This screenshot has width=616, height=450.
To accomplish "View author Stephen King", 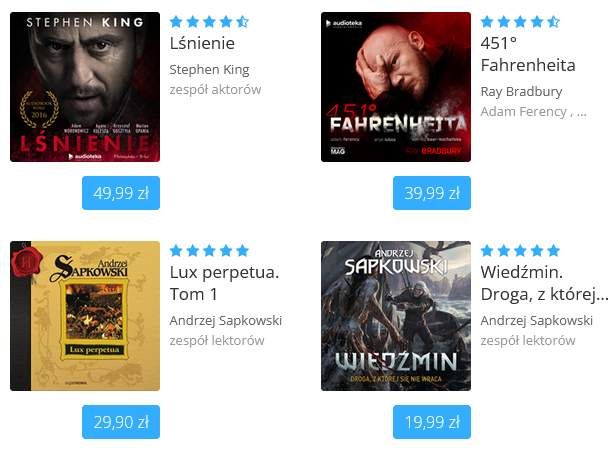I will (209, 70).
